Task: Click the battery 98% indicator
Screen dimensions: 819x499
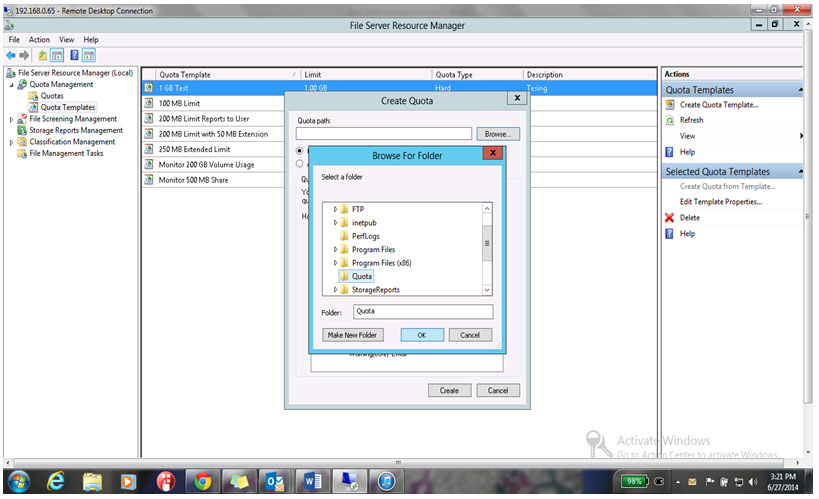Action: 634,481
